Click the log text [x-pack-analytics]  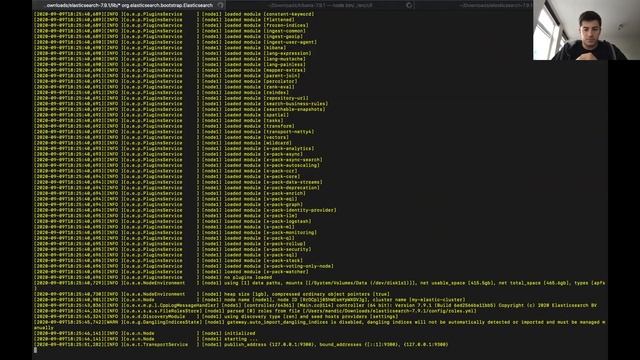coord(289,149)
